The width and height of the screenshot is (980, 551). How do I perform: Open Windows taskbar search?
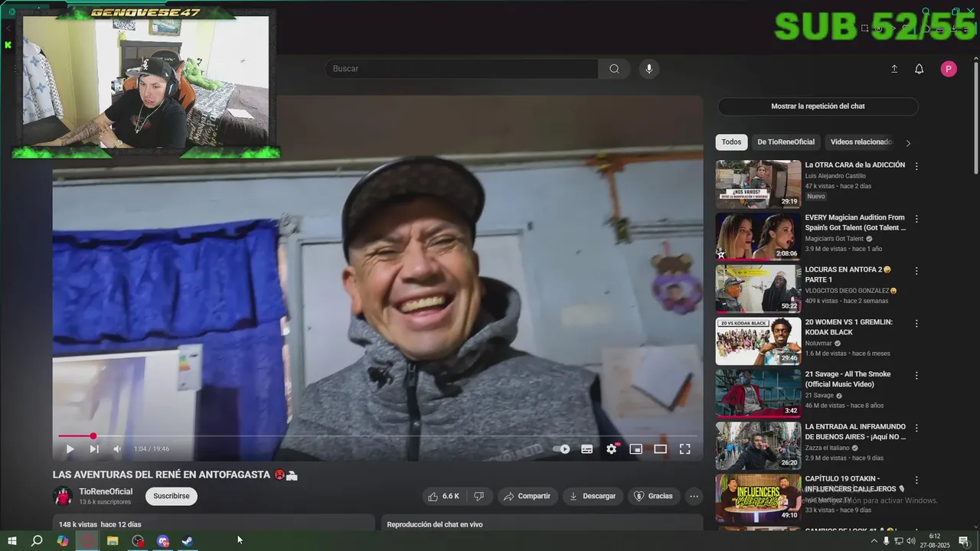(37, 541)
